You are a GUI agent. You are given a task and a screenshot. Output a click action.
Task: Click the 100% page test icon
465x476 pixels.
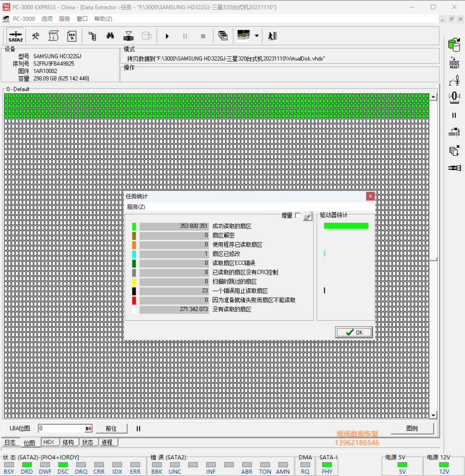pos(72,36)
